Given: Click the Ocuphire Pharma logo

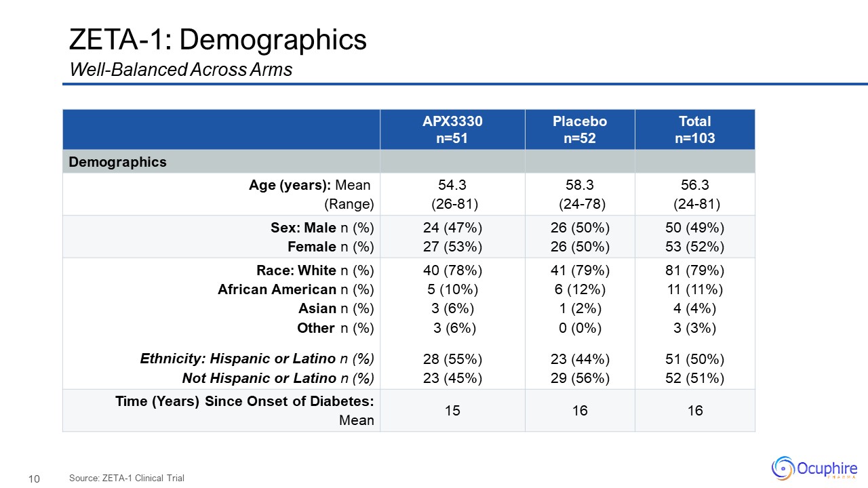Looking at the screenshot, I should [x=814, y=468].
